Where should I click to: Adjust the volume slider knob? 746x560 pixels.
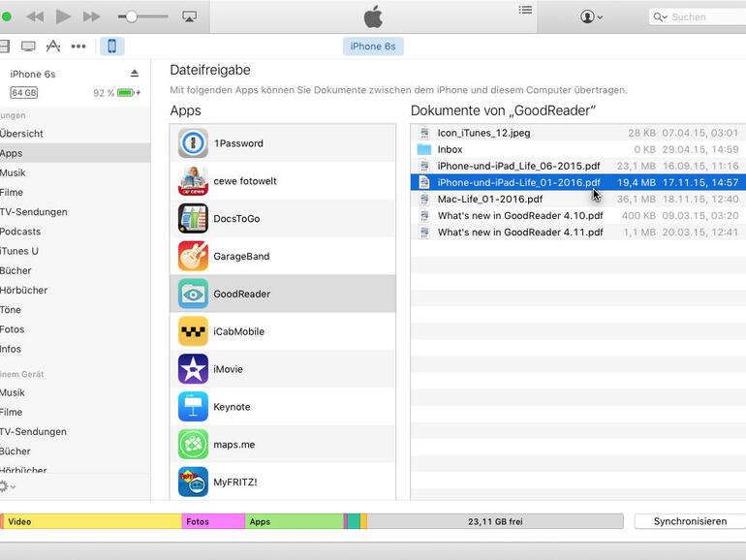(132, 16)
